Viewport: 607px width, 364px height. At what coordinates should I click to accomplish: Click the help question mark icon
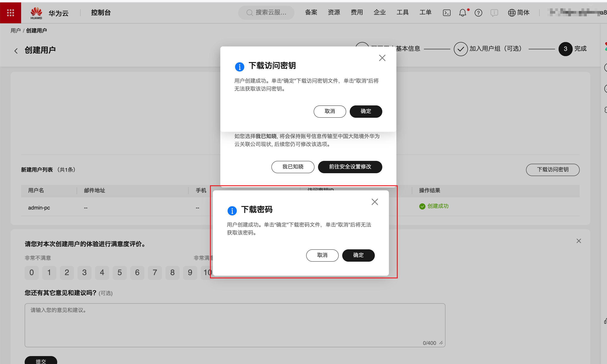pos(478,13)
